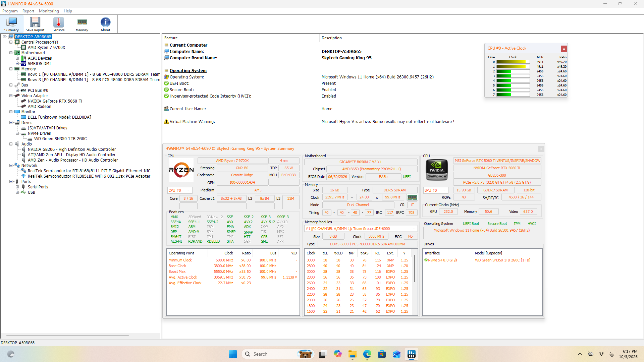Expand the USB tree node
Screen dimensions: 644x362
[x=17, y=192]
